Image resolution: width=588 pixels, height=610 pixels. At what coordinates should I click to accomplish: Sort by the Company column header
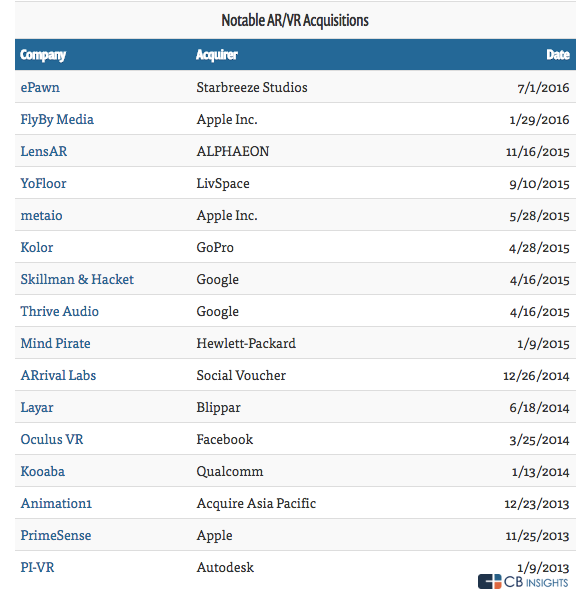pyautogui.click(x=43, y=55)
